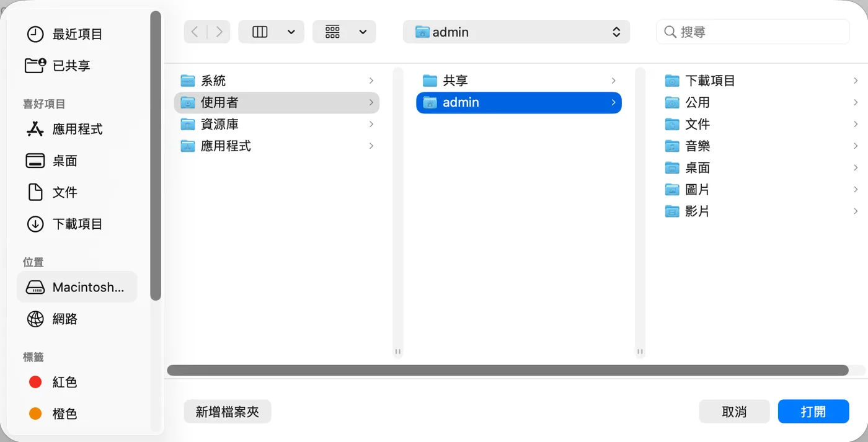
Task: Click 取消 (Cancel) button
Action: (734, 412)
